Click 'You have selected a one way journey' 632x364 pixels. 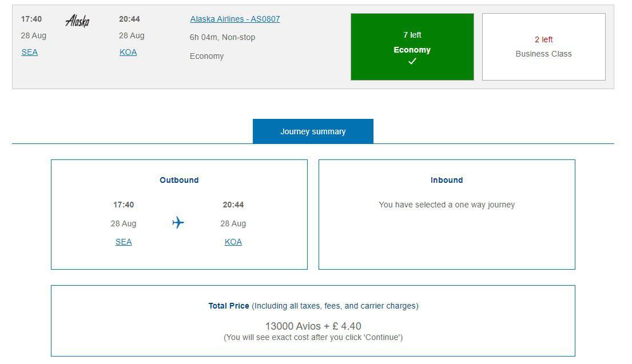[x=447, y=205]
